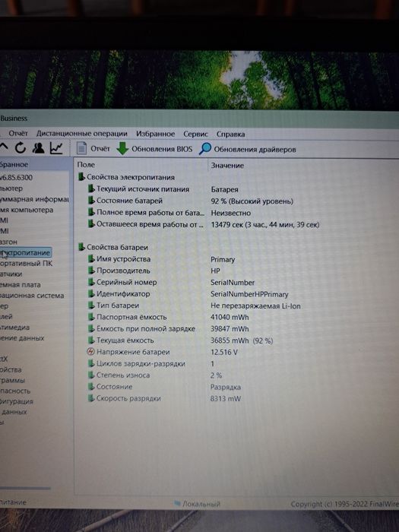
Task: Click the value '8313 mW'
Action: tap(225, 398)
